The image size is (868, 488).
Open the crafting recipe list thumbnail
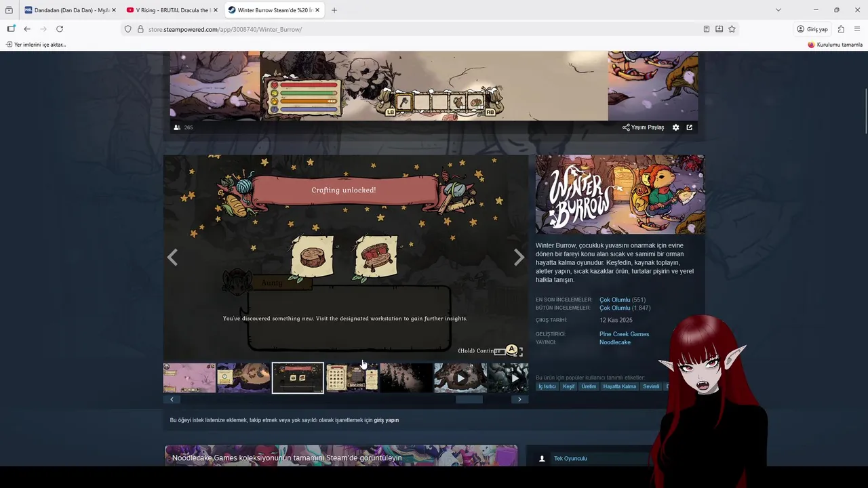[x=352, y=378]
